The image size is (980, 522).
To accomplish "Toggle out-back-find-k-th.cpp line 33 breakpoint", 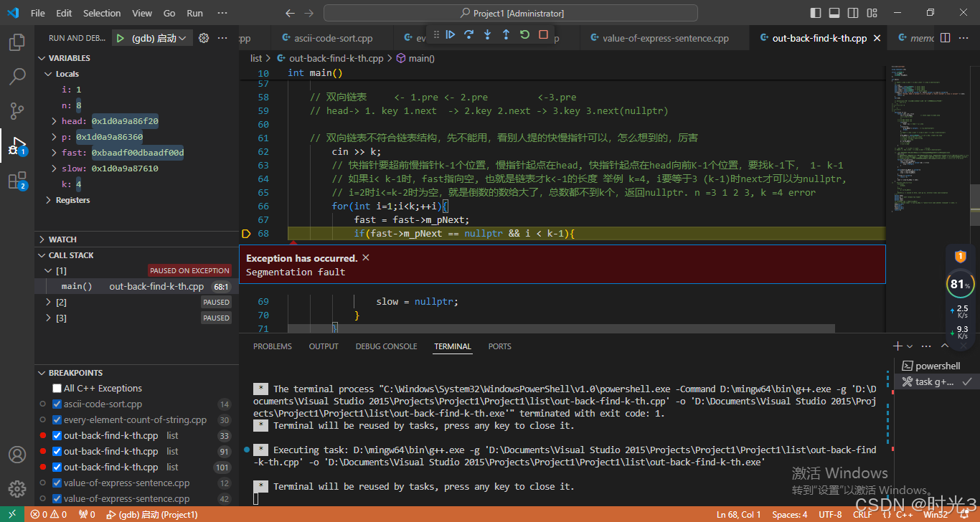I will (57, 435).
